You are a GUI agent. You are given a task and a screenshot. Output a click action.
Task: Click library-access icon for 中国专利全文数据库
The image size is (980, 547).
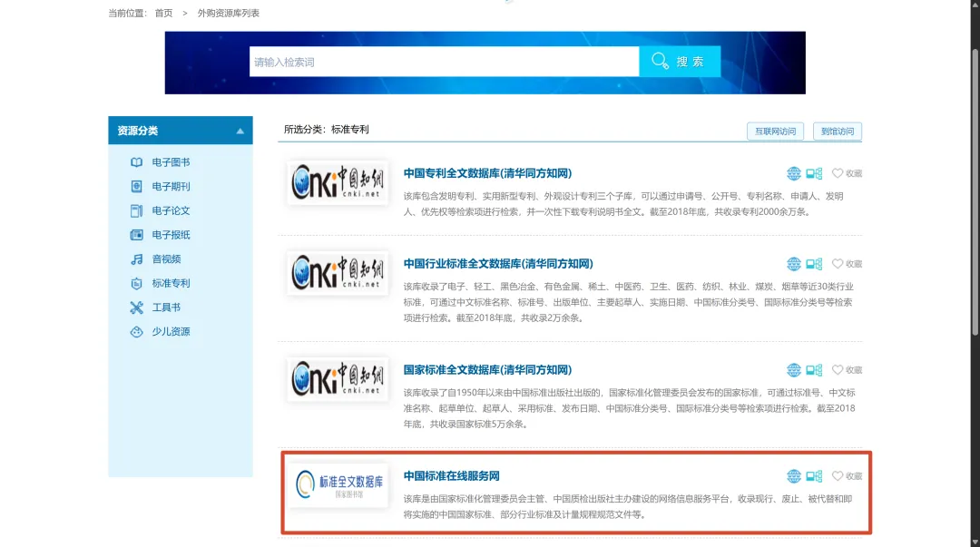coord(814,173)
